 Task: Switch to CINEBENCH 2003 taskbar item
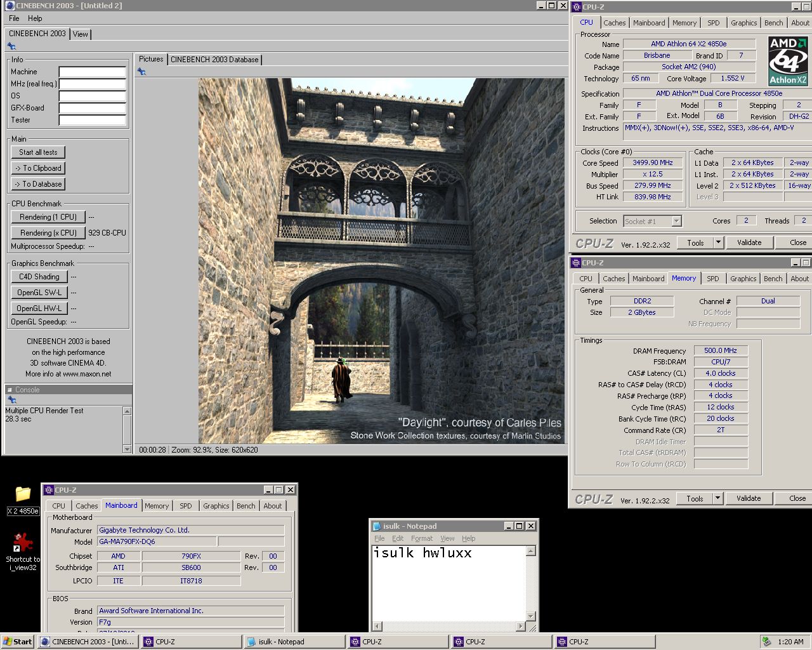point(88,642)
